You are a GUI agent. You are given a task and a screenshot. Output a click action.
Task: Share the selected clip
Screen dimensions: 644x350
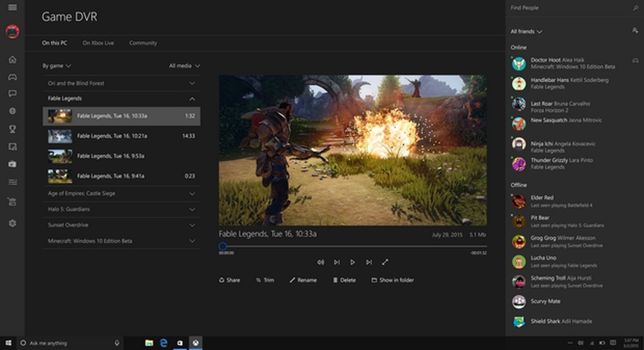(x=229, y=280)
